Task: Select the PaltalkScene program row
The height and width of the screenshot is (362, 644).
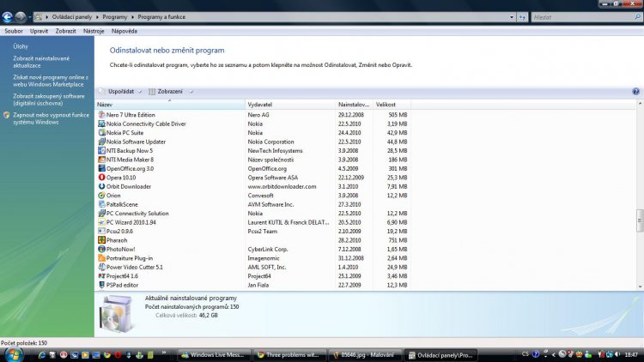Action: (253, 204)
